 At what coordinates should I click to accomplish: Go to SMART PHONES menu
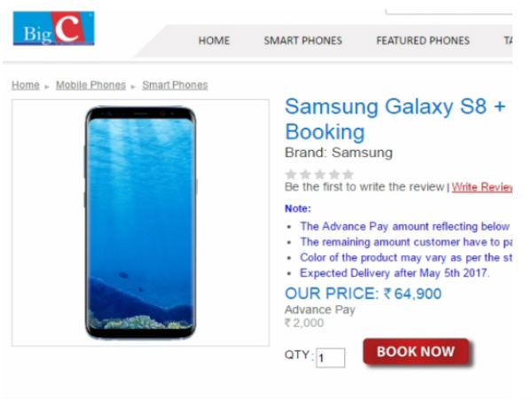[302, 41]
